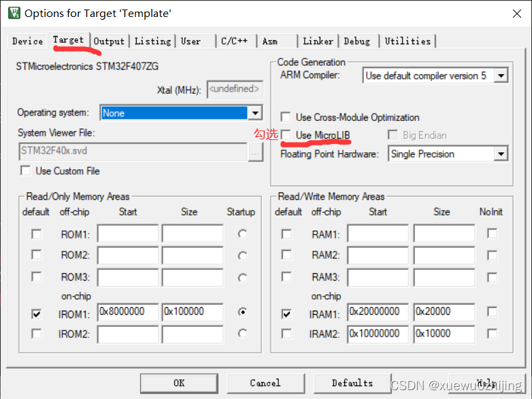Check the Use MicroLIB option
This screenshot has width=532, height=399.
tap(286, 135)
